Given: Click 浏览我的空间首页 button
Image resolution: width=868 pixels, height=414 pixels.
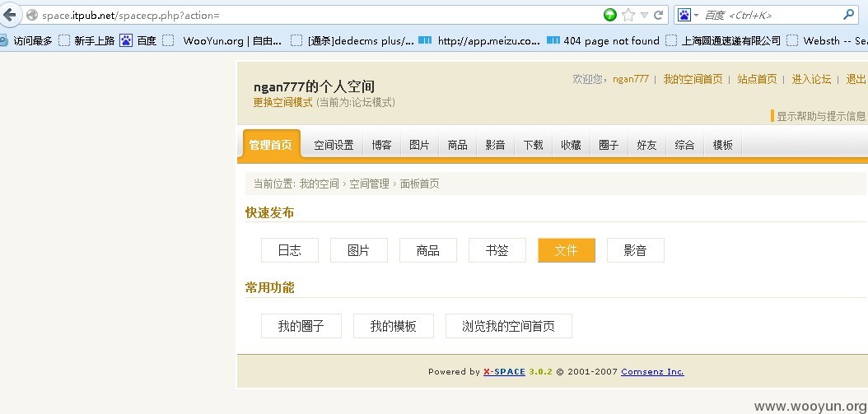Looking at the screenshot, I should point(509,326).
